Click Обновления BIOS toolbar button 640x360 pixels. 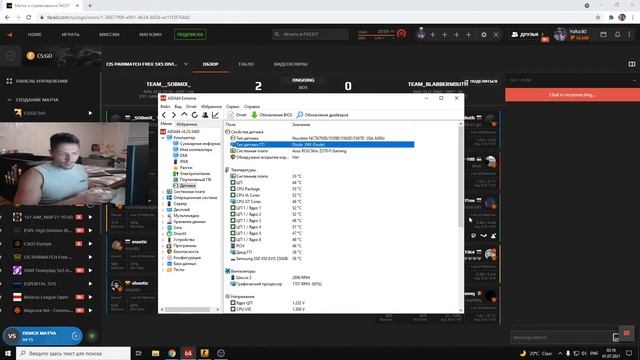point(271,115)
